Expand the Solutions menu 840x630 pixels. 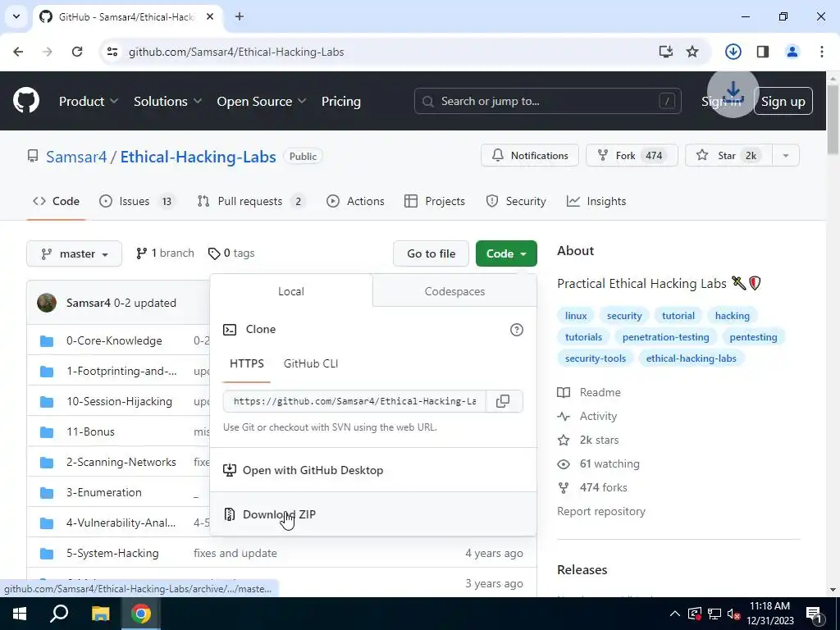(167, 101)
